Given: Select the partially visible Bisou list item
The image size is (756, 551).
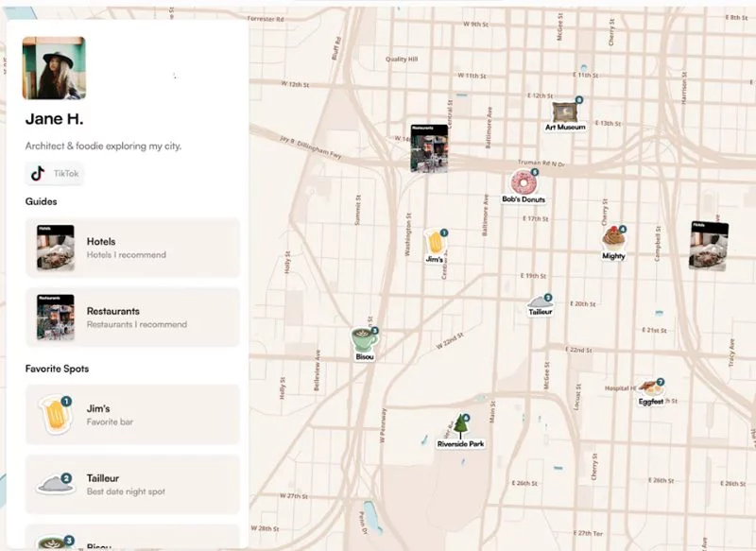Looking at the screenshot, I should coord(132,541).
